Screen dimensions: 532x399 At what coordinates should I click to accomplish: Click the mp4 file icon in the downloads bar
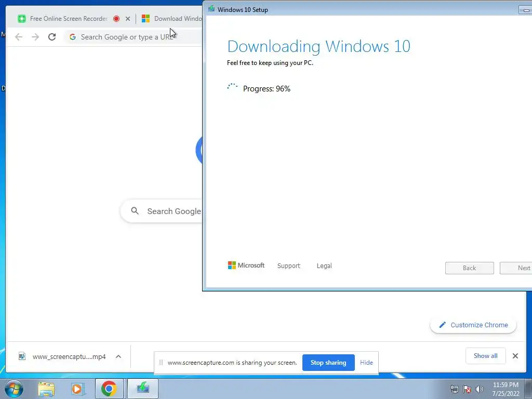coord(22,356)
